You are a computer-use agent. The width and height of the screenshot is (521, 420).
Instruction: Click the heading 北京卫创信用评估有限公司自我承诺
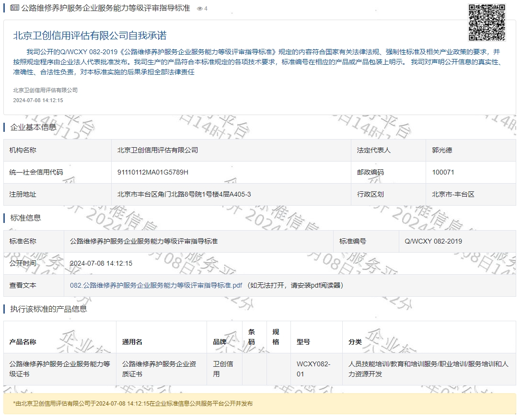[x=90, y=35]
